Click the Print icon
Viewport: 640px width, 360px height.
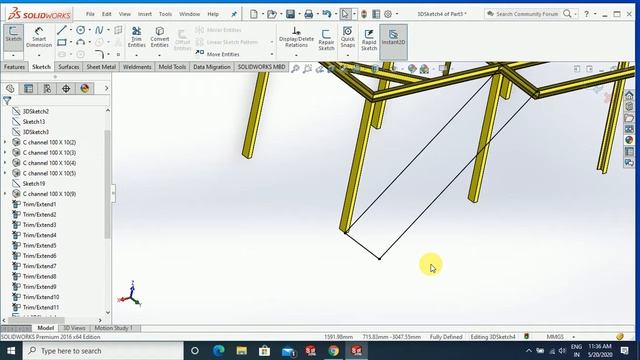click(309, 14)
